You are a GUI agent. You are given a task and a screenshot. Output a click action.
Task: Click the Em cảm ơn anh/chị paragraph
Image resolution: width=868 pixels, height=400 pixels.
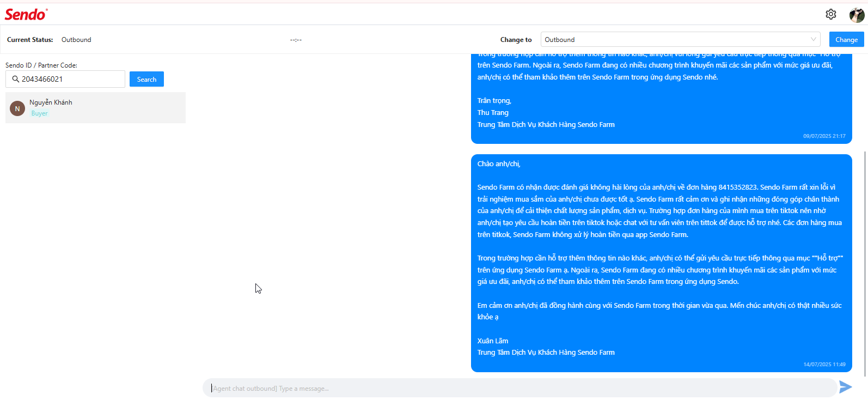coord(659,311)
